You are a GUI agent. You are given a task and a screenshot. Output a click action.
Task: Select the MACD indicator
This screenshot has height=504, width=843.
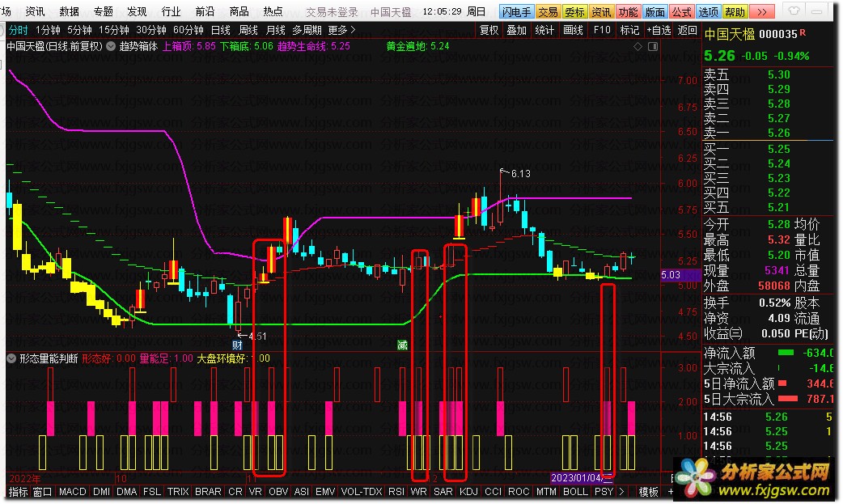tap(73, 492)
